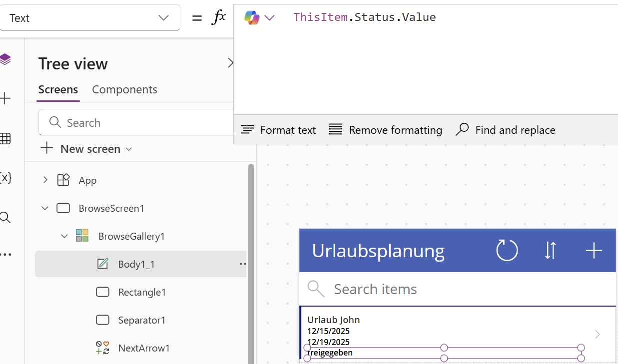The width and height of the screenshot is (618, 364).
Task: Click the Variables {x} icon in left rail
Action: [x=6, y=177]
